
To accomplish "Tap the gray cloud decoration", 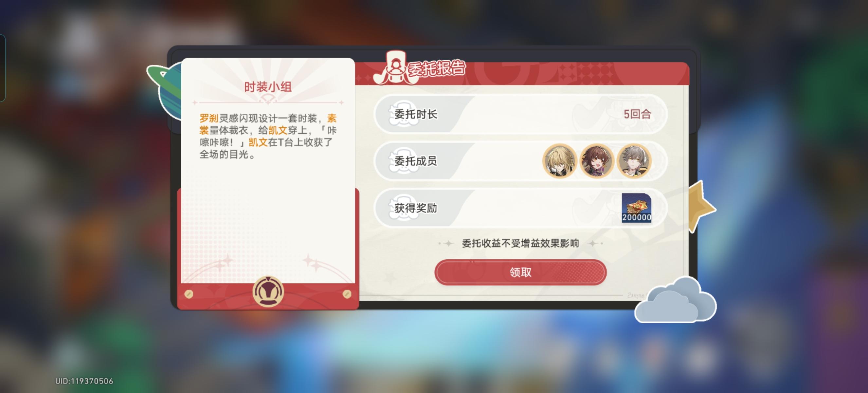I will (675, 300).
